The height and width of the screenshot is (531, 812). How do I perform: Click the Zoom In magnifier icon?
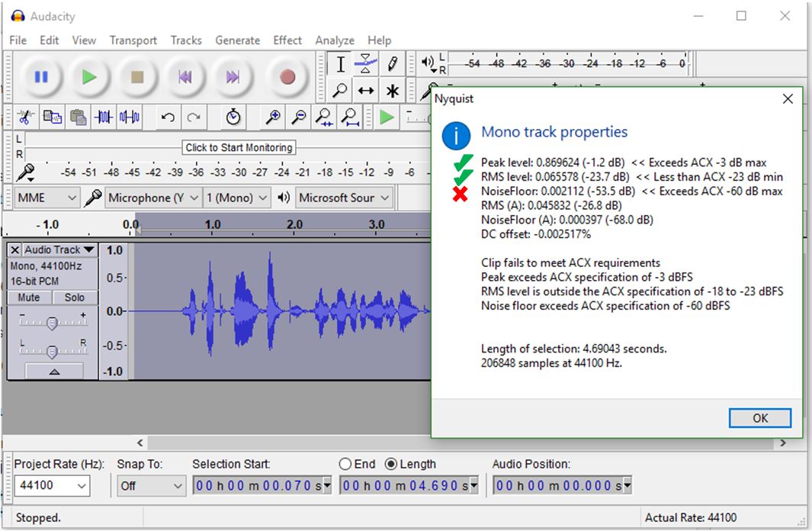pos(275,117)
